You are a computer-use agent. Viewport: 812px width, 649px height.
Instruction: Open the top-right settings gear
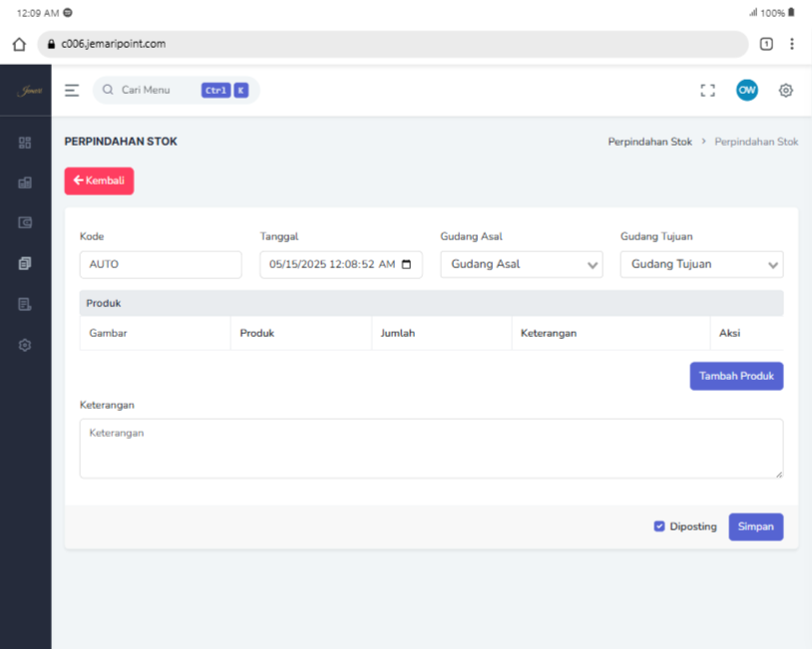pyautogui.click(x=785, y=91)
